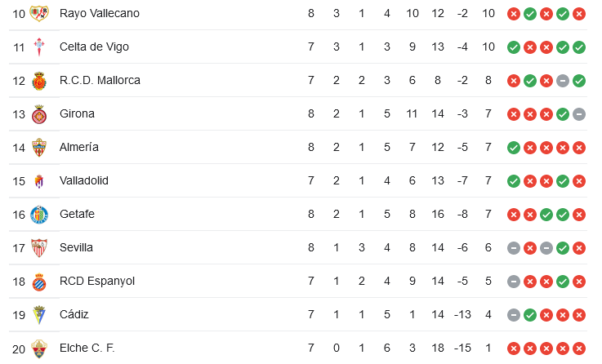602x364 pixels.
Task: Select the Cádiz team name
Action: click(74, 314)
